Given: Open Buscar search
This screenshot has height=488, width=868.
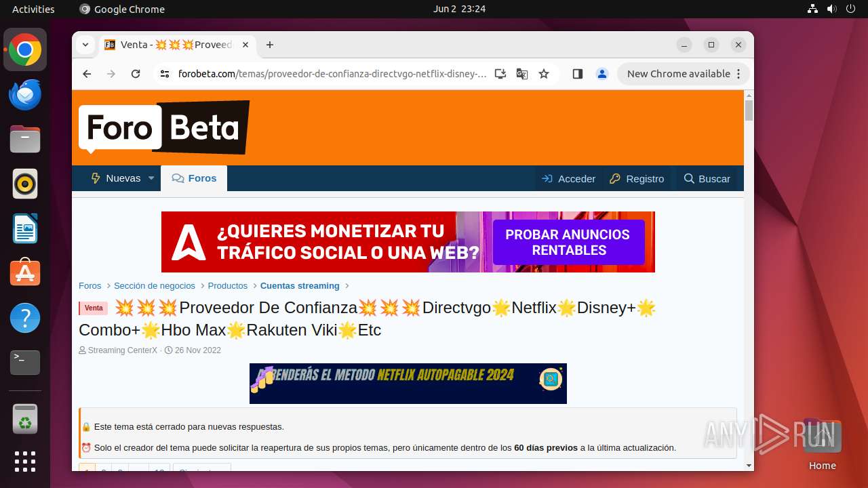Looking at the screenshot, I should coord(707,179).
